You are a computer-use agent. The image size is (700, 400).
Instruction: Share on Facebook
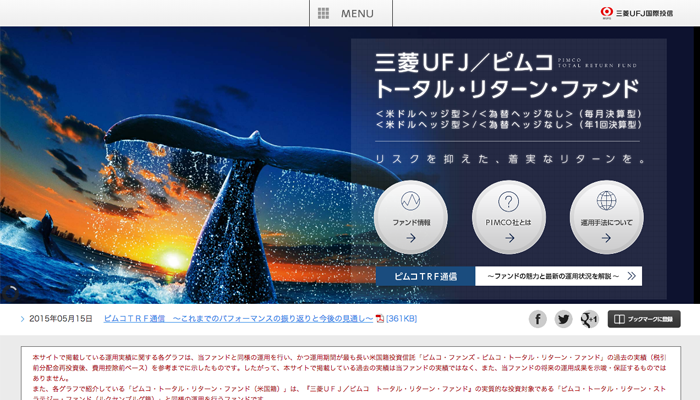click(538, 319)
